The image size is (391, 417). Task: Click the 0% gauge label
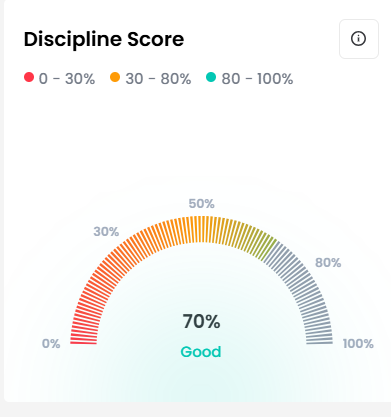point(51,344)
